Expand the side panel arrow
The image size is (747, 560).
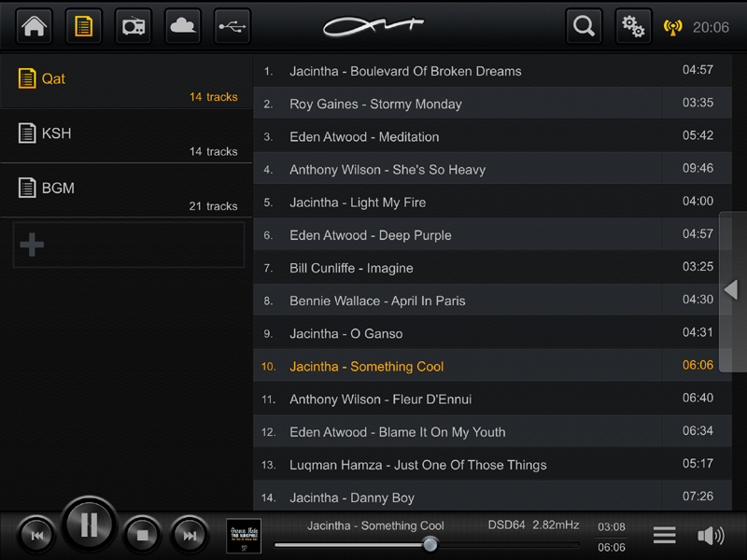732,290
